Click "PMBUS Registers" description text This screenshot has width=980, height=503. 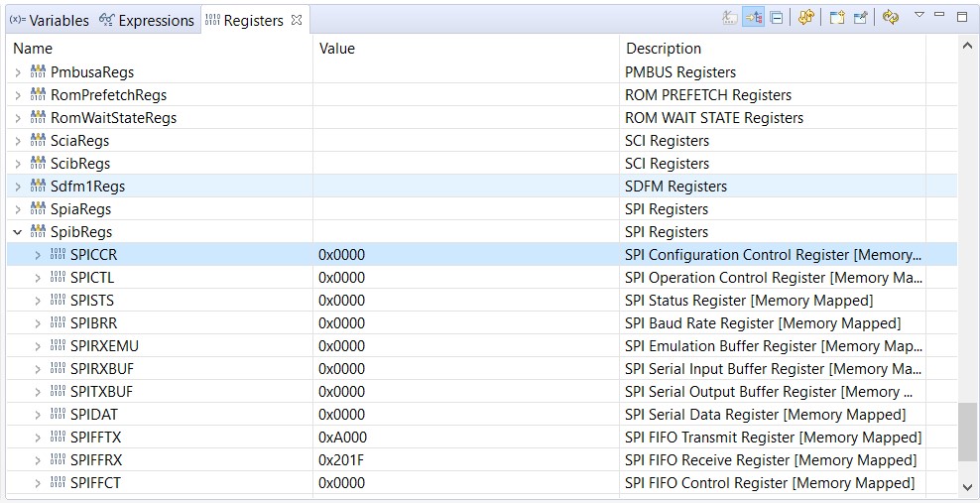[680, 72]
